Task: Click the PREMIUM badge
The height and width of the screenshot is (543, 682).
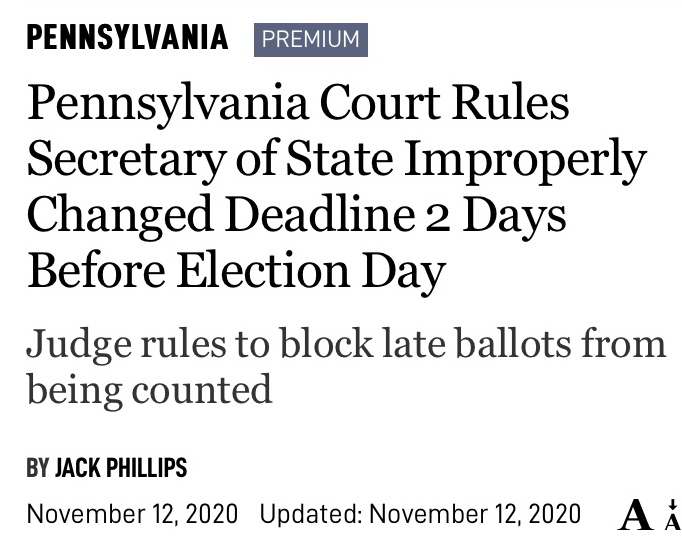Action: [x=310, y=39]
